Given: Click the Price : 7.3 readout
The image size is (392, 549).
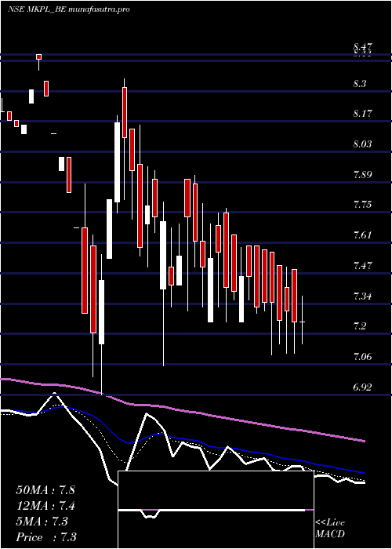Looking at the screenshot, I should pos(45,537).
